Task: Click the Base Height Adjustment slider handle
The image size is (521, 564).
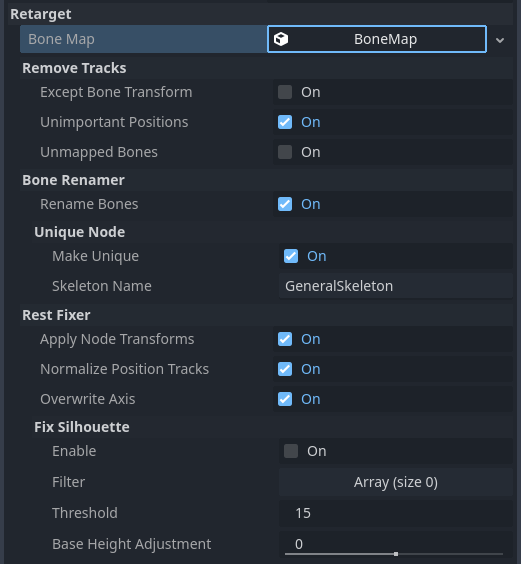Action: click(396, 554)
